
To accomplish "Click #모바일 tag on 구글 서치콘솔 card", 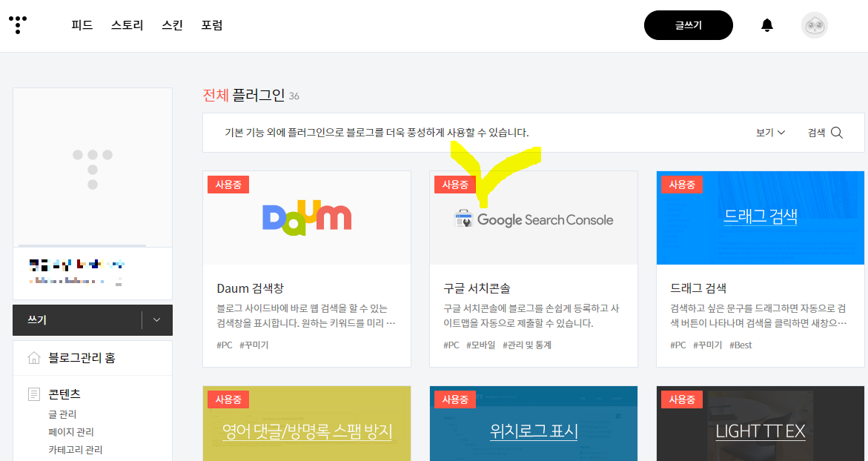I will click(480, 345).
